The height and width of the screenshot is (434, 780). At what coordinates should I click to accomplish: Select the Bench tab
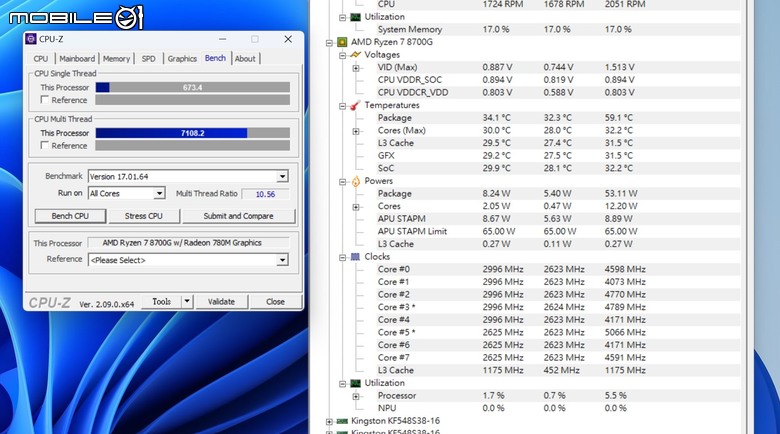pos(215,58)
